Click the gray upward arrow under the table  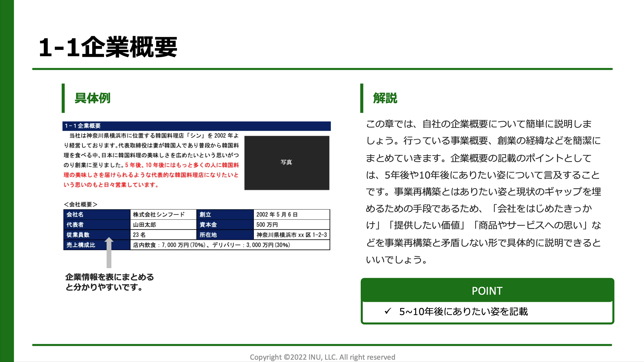[x=109, y=254]
